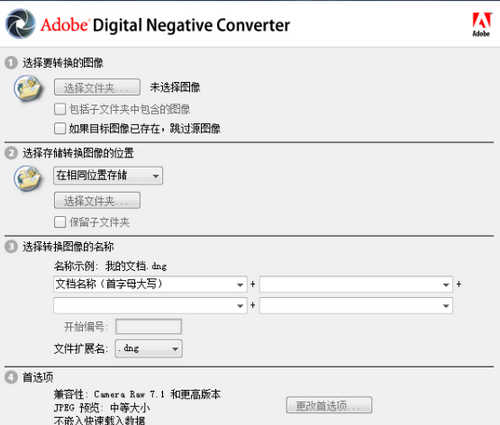Click 选择文件夹 button under the storage location dropdown
The height and width of the screenshot is (425, 500).
click(97, 200)
